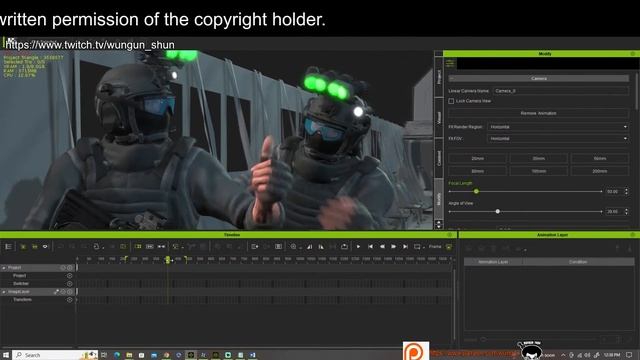Switch to the Content side tab
Image resolution: width=640 pixels, height=360 pixels.
pos(439,158)
